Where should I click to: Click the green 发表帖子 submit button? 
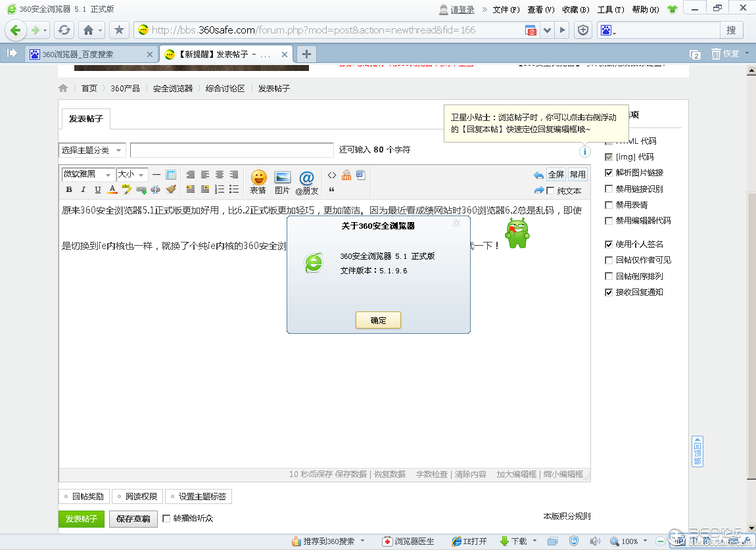(x=82, y=519)
